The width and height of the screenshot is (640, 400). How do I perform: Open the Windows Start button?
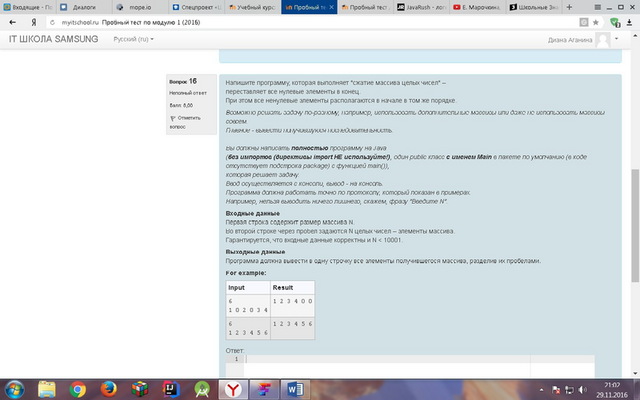tap(14, 389)
